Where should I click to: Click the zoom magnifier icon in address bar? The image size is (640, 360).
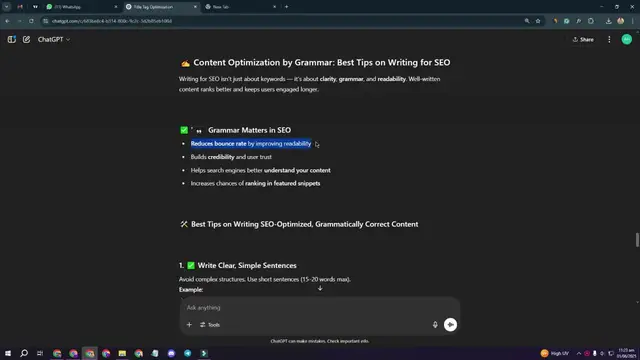(527, 21)
